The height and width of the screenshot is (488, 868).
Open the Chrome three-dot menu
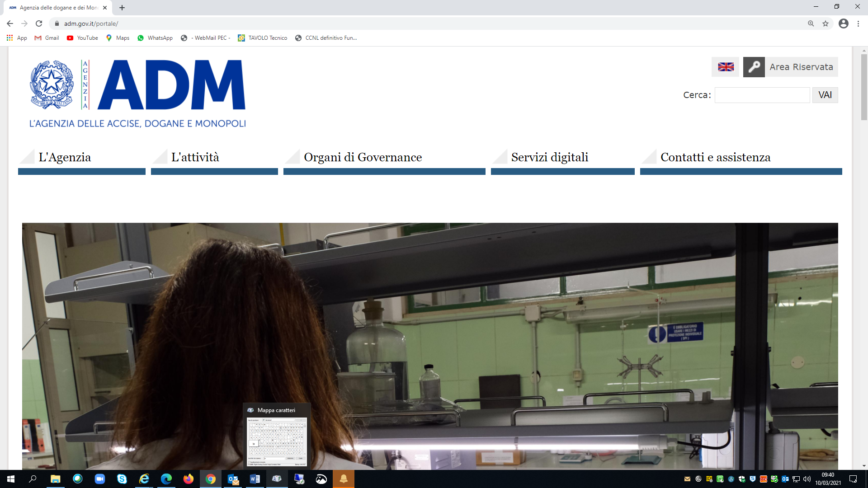[x=858, y=23]
